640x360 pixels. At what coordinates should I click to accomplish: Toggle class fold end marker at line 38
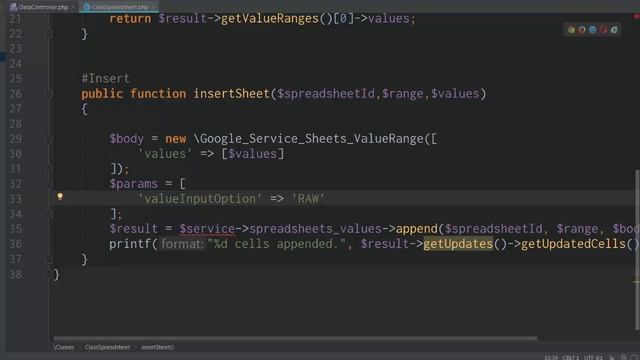pos(49,274)
